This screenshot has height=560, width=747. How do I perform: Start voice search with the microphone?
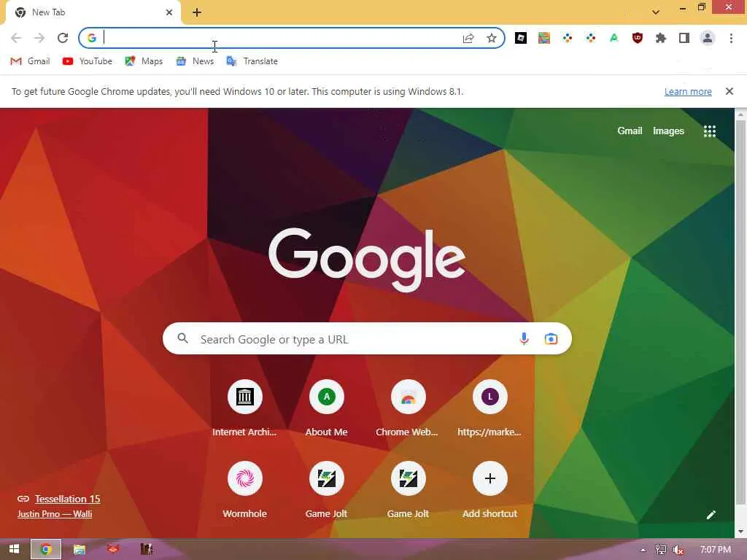(524, 338)
